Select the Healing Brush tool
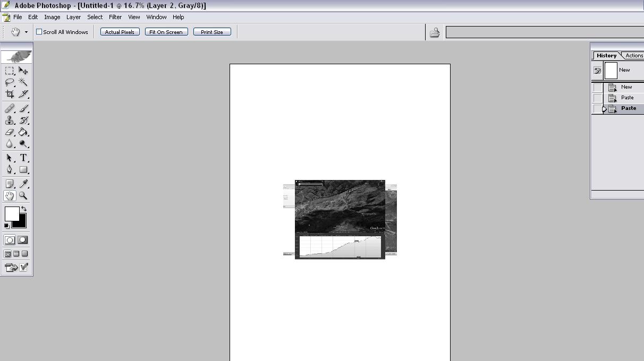Screen dimensions: 644x361 (x=10, y=109)
